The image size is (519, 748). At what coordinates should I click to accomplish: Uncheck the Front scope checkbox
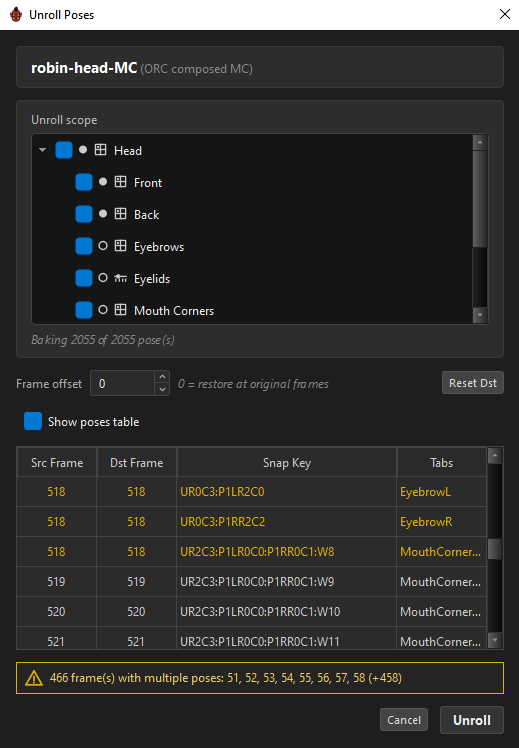(84, 182)
